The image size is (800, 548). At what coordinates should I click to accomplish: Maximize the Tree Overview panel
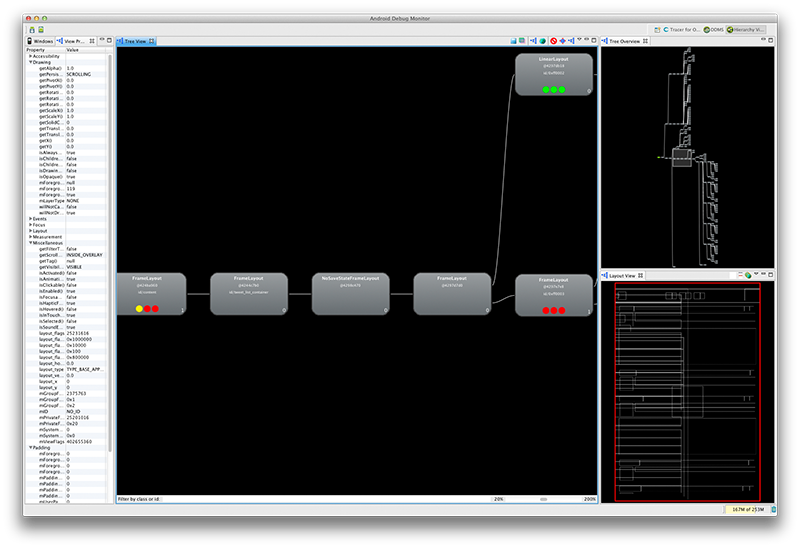(770, 40)
